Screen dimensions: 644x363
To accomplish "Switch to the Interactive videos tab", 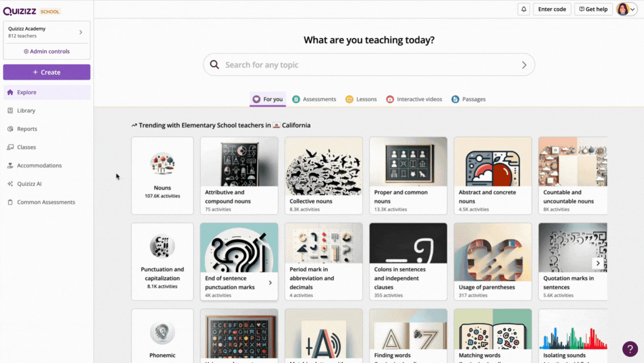I will tap(414, 99).
